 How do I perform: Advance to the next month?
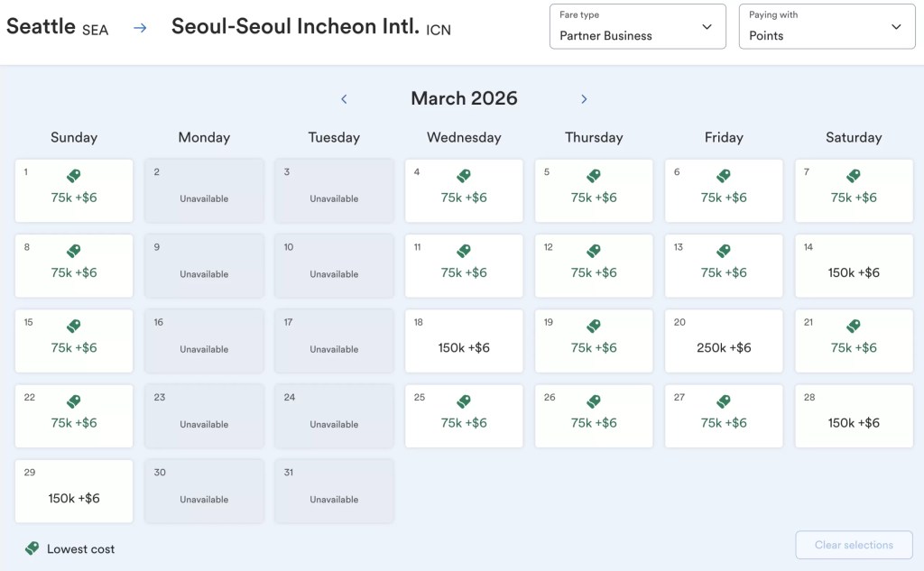[x=584, y=99]
